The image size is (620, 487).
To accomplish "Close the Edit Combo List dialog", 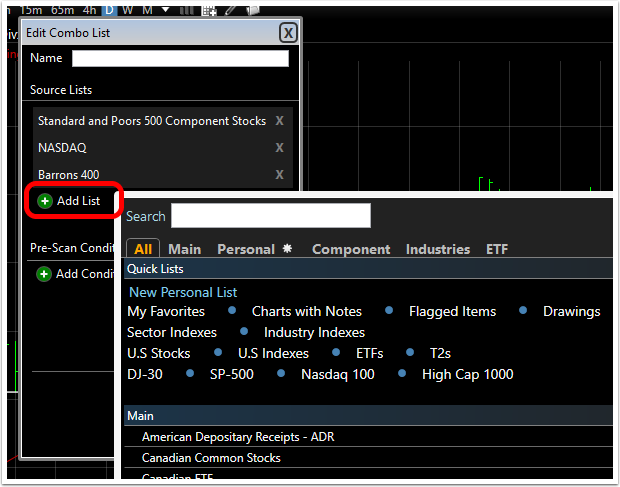I will click(x=288, y=33).
